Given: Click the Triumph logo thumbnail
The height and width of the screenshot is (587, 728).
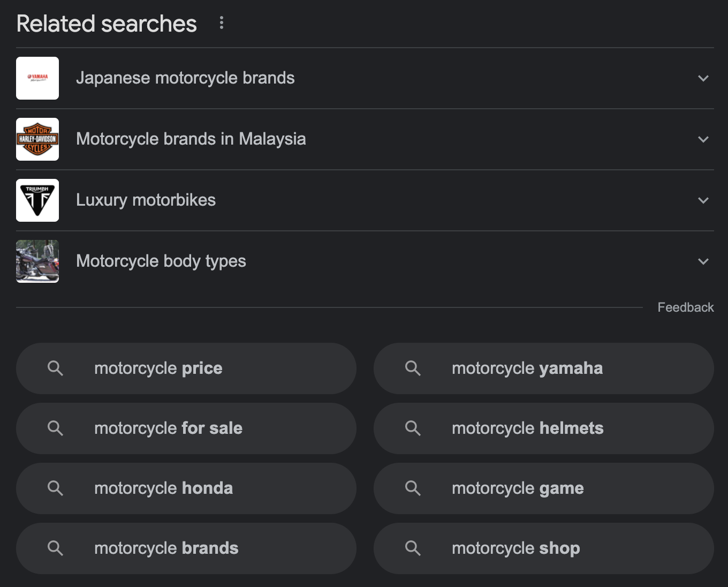Looking at the screenshot, I should coord(37,200).
